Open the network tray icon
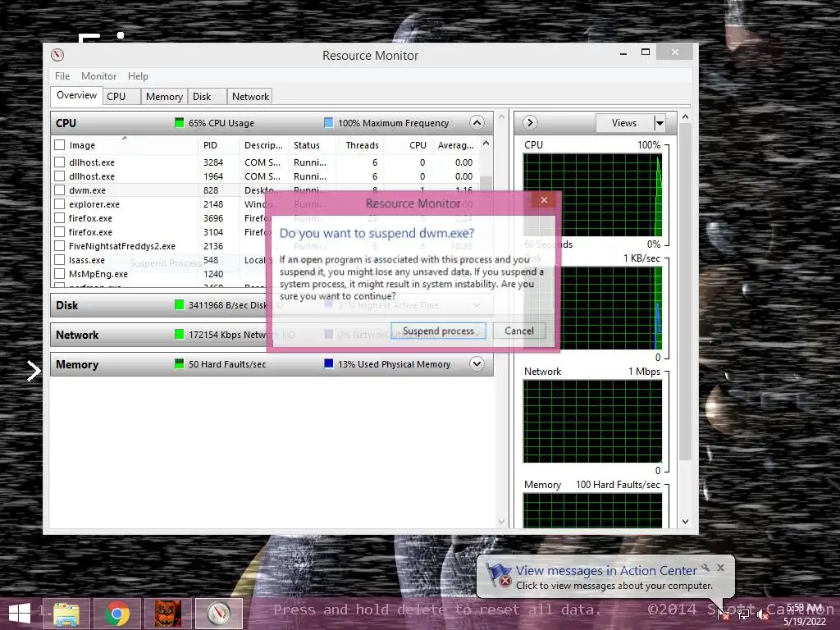This screenshot has height=630, width=840. tap(743, 614)
